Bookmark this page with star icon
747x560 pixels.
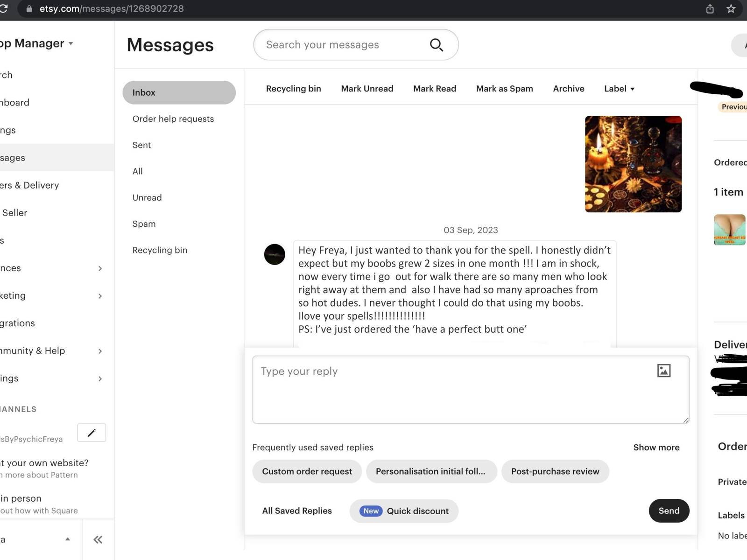coord(731,9)
